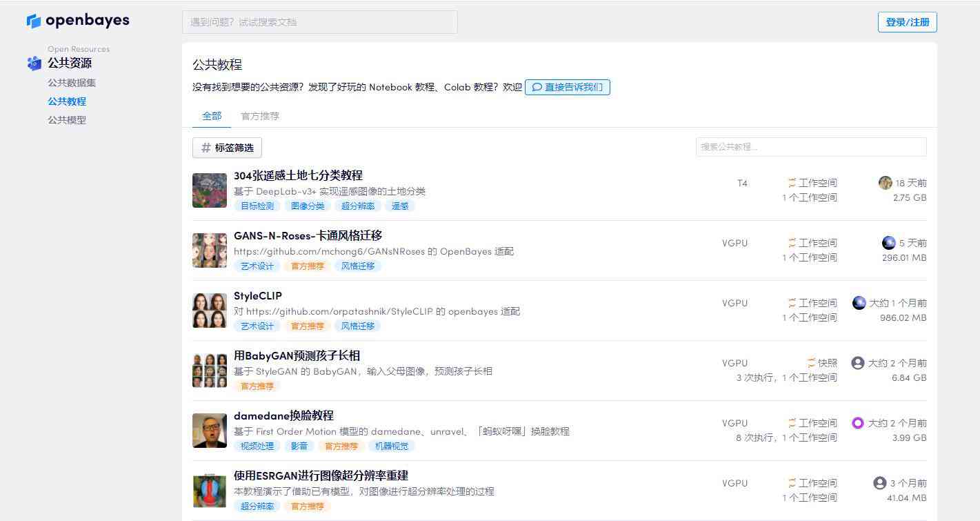Click thumbnail of ESRGAN tutorial

(210, 491)
